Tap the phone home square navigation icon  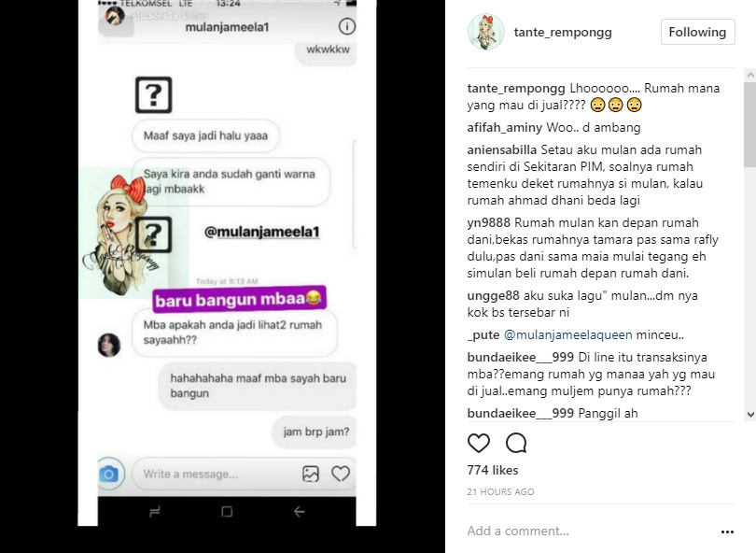[227, 512]
